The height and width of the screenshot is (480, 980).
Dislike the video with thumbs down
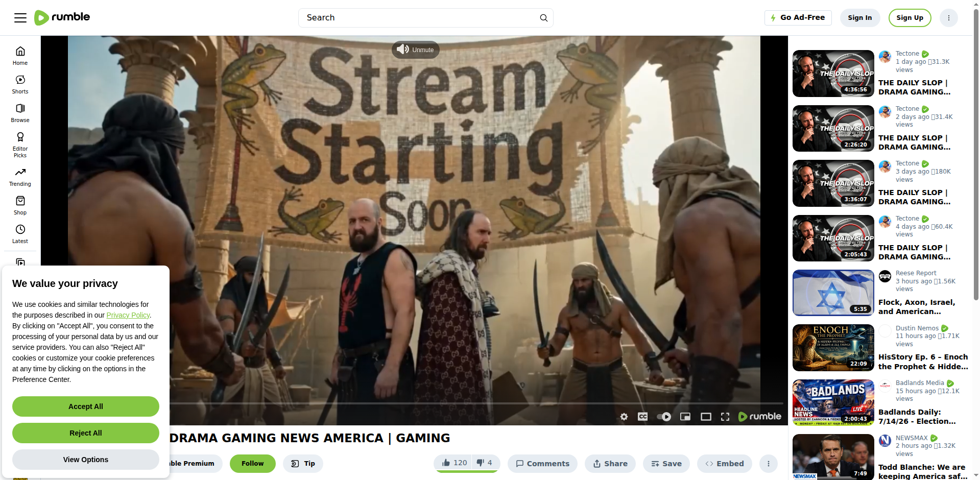point(485,463)
